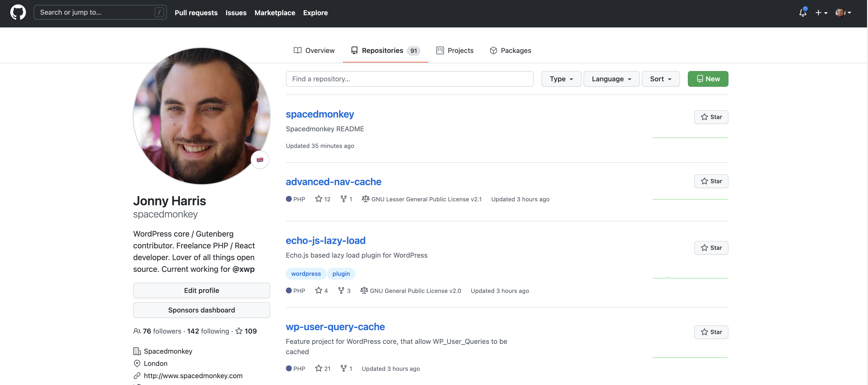The width and height of the screenshot is (868, 385).
Task: Open the advanced-nav-cache repository
Action: click(x=334, y=182)
